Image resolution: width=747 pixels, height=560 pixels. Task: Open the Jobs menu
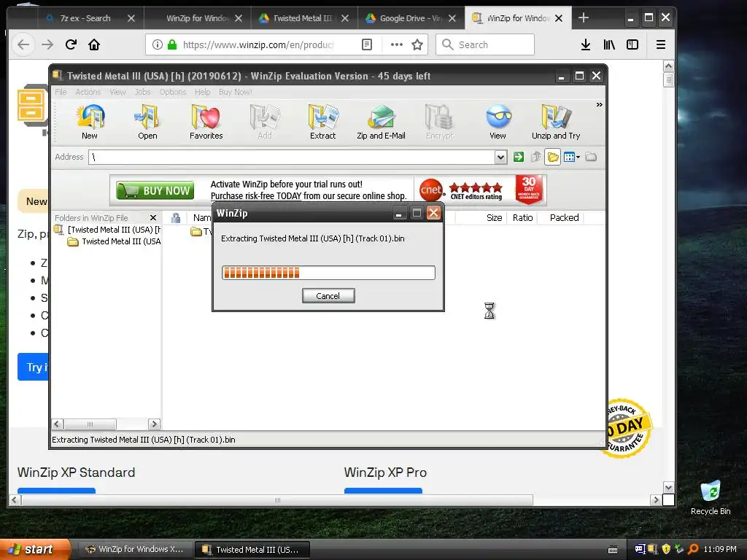(x=142, y=92)
